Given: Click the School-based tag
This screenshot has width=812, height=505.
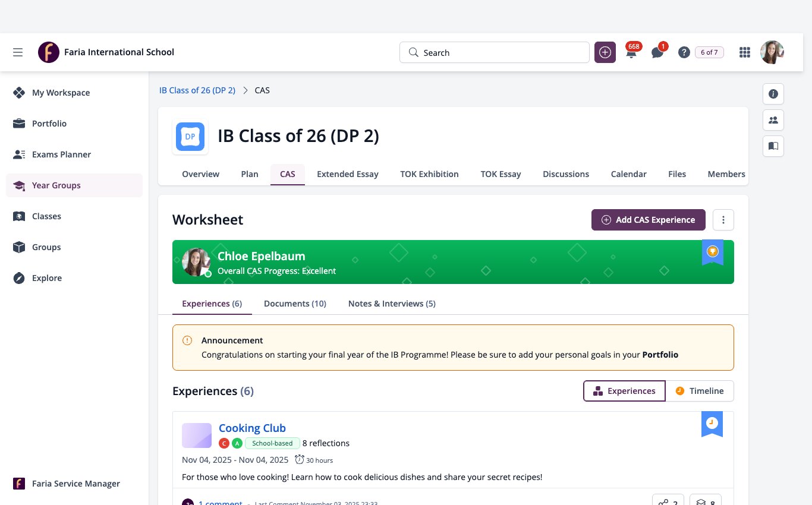Looking at the screenshot, I should click(272, 443).
